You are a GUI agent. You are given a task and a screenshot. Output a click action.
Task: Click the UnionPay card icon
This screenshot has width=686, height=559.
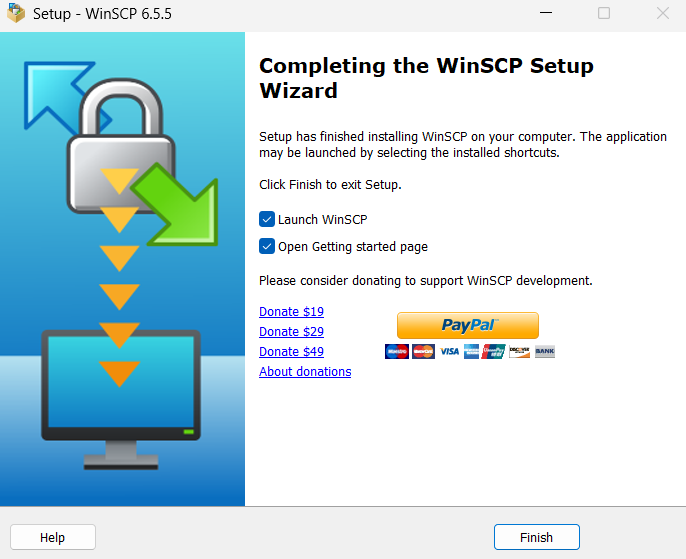[493, 351]
